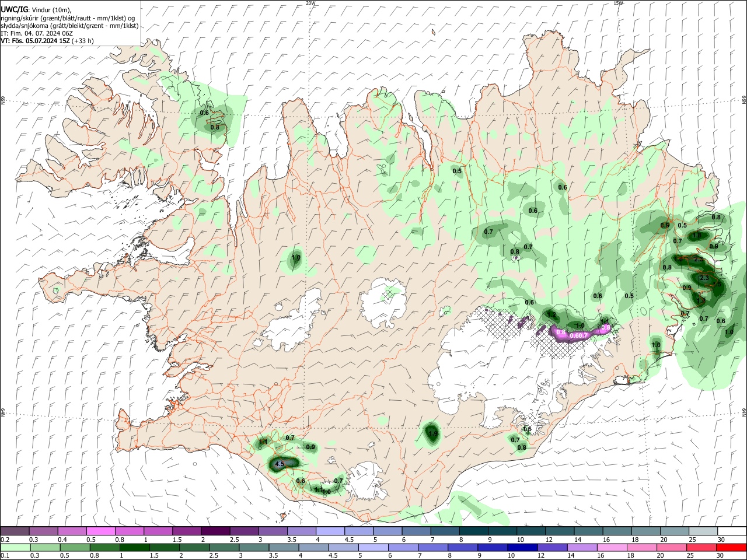The height and width of the screenshot is (560, 747).
Task: Click the 0.1 label on the rain scale
Action: [x=5, y=556]
